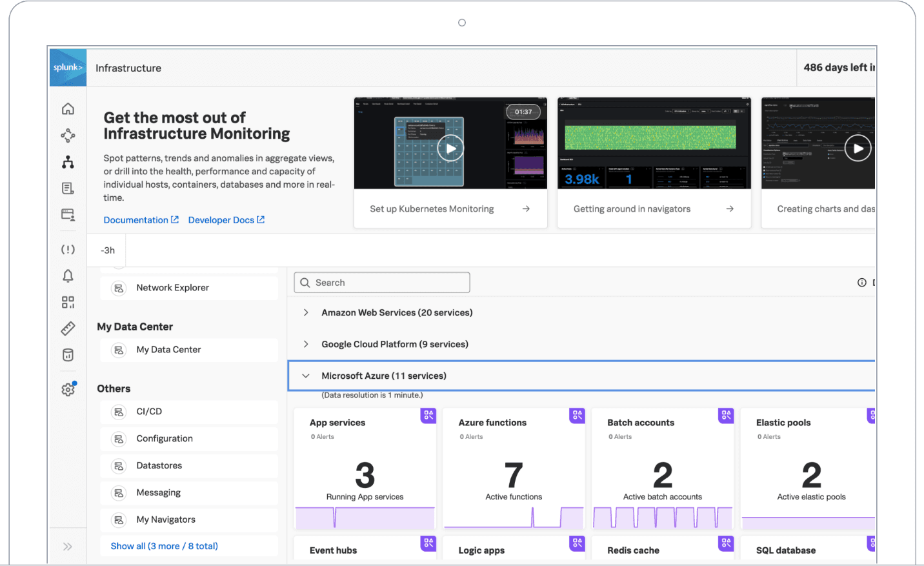Screen dimensions: 924x566
Task: Open the bell alerts icon in sidebar
Action: [68, 276]
